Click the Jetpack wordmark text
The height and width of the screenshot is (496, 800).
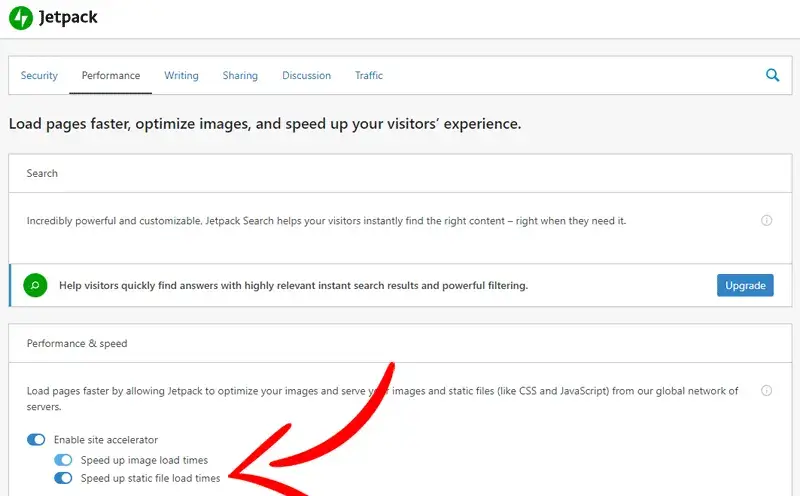click(68, 18)
